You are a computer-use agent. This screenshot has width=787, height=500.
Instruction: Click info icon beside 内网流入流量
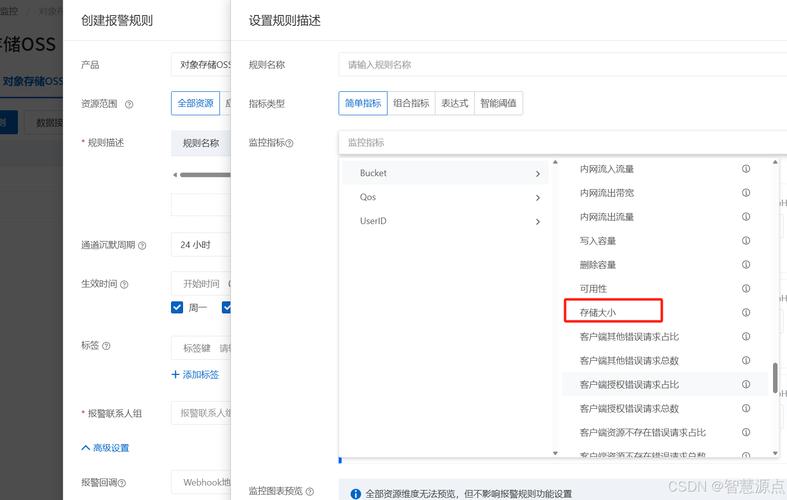tap(746, 169)
